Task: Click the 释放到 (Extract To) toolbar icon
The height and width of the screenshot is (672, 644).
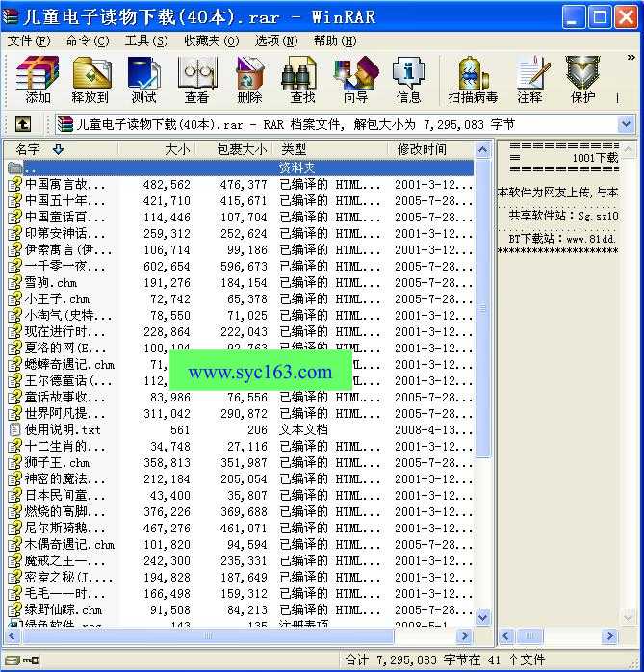Action: pos(90,79)
